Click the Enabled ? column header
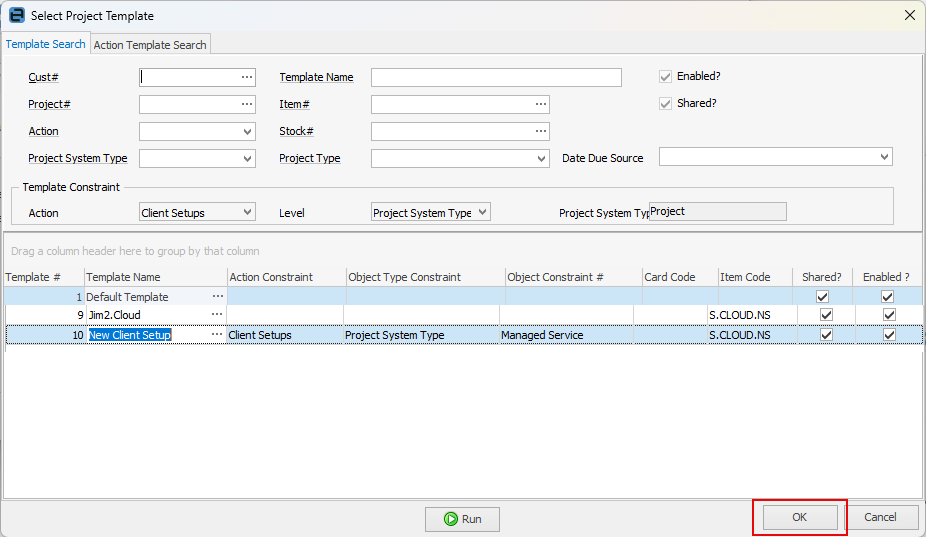926x537 pixels. tap(886, 277)
